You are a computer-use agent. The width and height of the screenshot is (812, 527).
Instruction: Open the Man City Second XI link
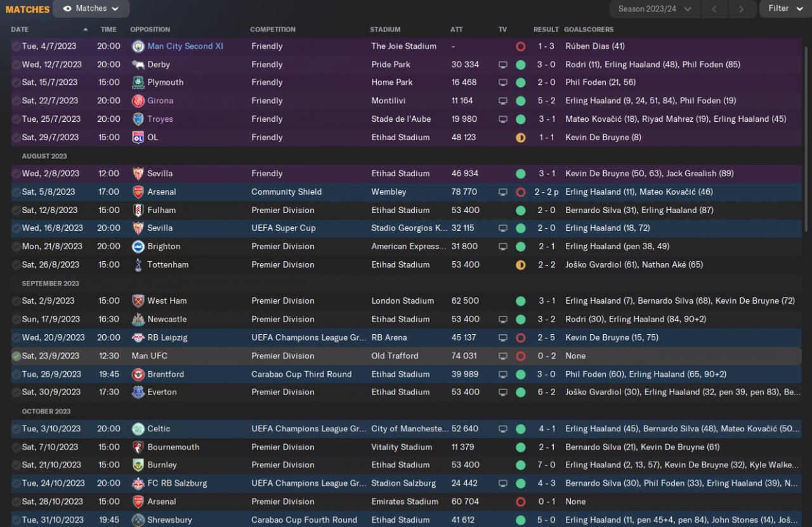185,46
